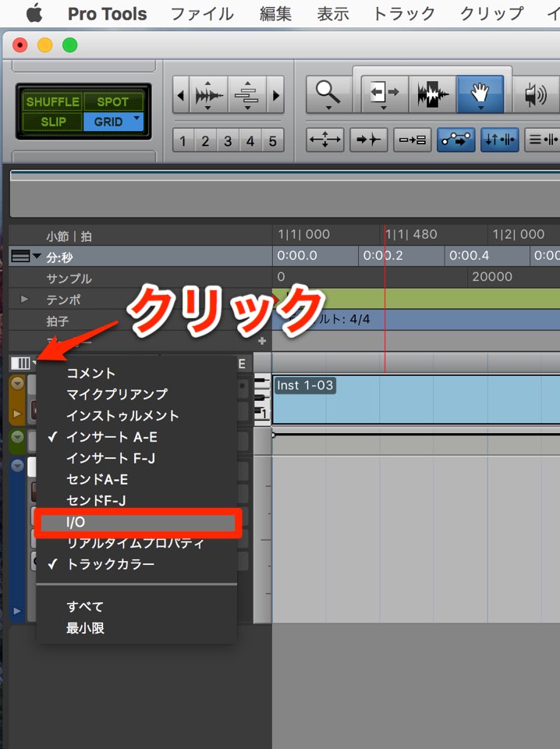Choose マイクプリアンプ from the view menu
This screenshot has width=560, height=749.
pos(136,394)
